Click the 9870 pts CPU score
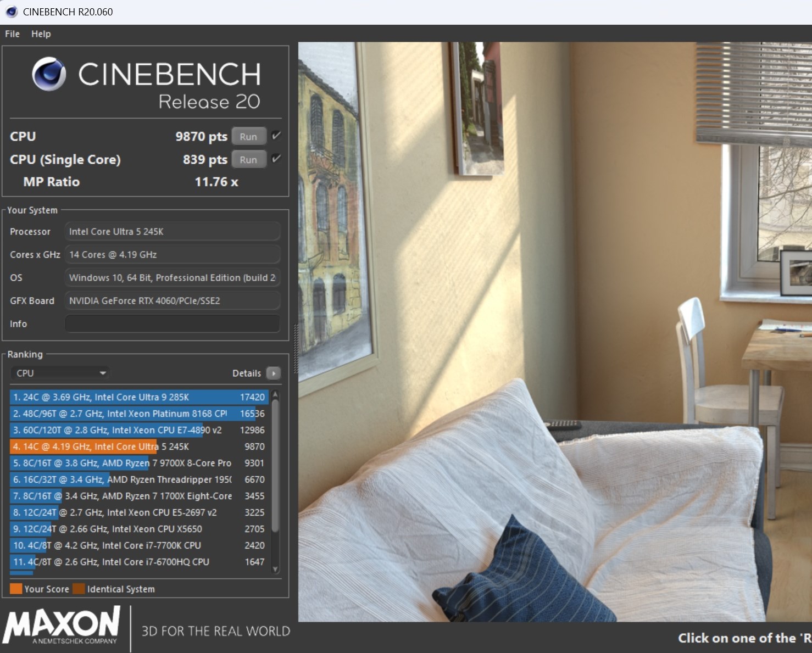 point(201,136)
